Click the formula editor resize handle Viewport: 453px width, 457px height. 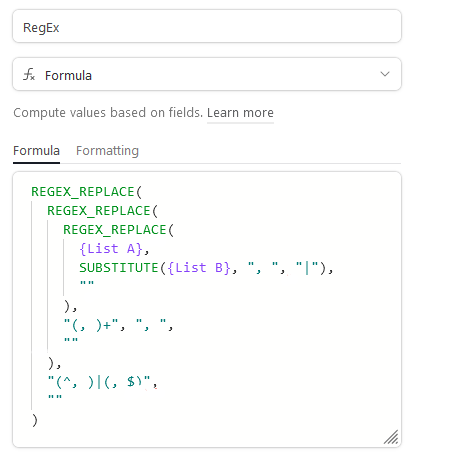[391, 437]
